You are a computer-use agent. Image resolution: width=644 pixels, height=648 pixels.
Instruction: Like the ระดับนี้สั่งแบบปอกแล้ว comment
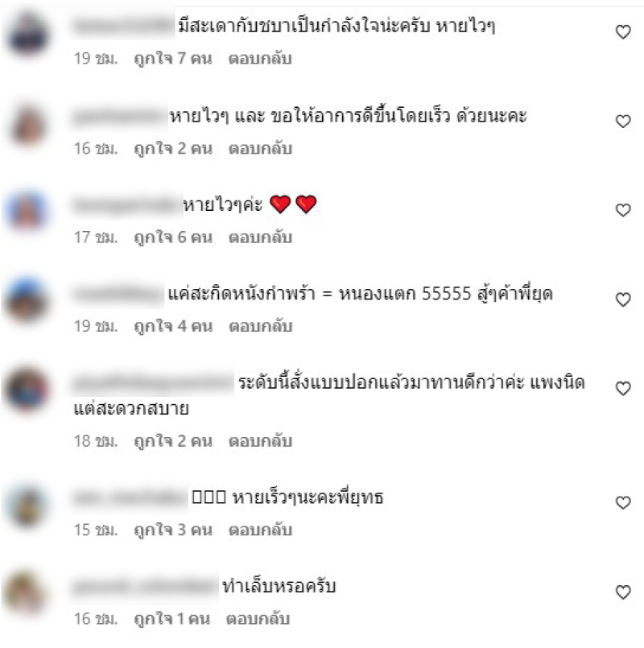(x=623, y=389)
